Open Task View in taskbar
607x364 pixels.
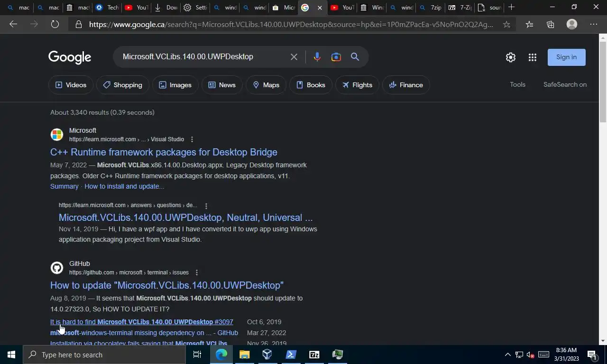(197, 355)
